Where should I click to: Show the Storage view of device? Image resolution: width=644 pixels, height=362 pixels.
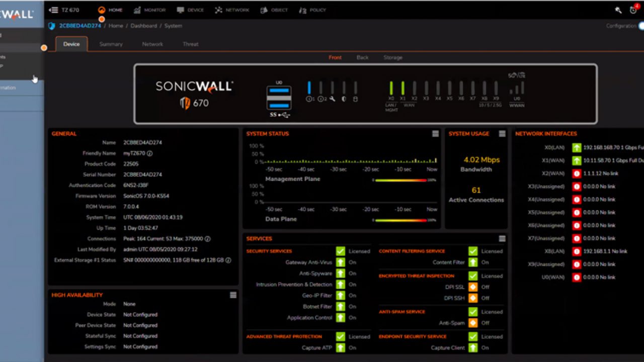[x=393, y=57]
